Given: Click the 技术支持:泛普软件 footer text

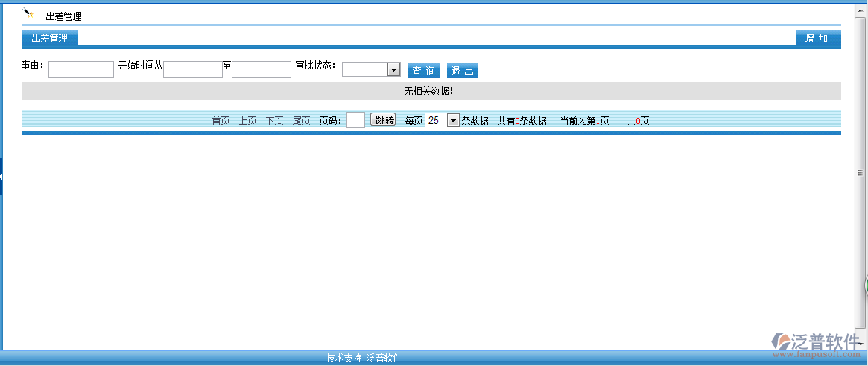Looking at the screenshot, I should pos(364,358).
